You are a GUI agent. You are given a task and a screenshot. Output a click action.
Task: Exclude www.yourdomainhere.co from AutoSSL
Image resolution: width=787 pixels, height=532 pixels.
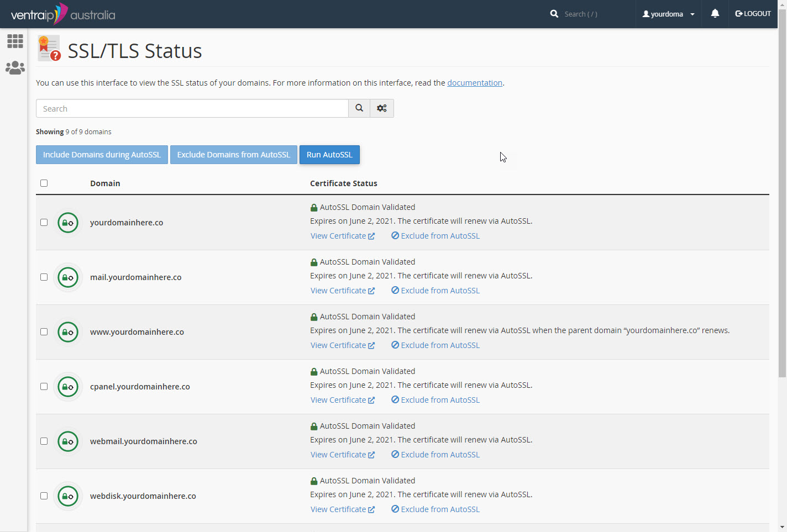[436, 345]
